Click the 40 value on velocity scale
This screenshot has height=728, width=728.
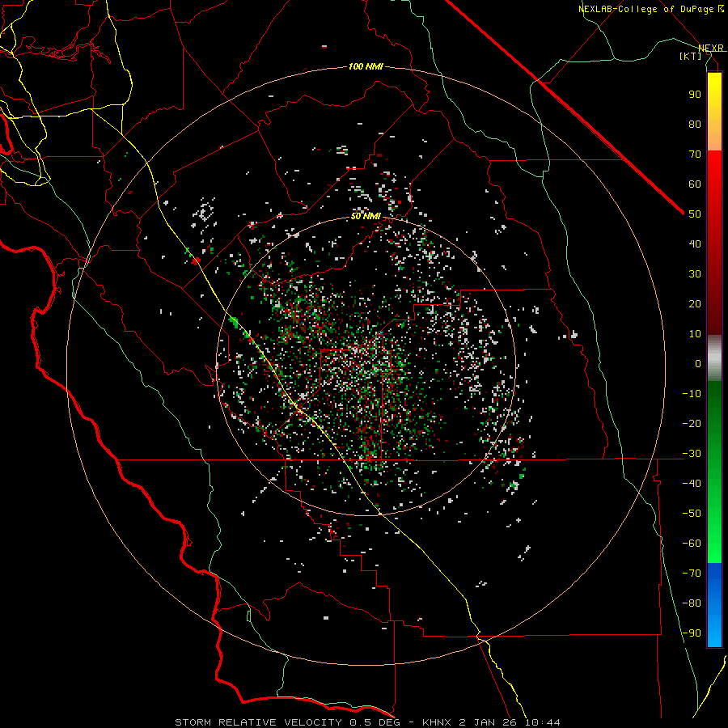click(695, 243)
